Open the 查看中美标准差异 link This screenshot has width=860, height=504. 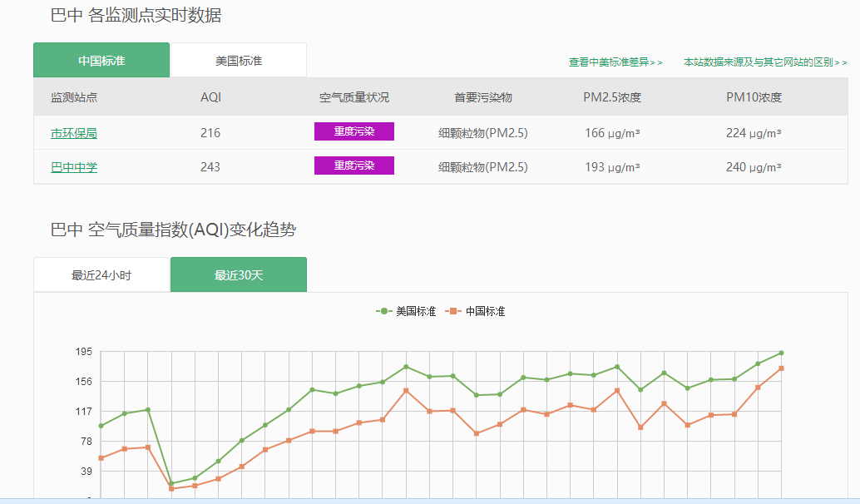point(615,62)
